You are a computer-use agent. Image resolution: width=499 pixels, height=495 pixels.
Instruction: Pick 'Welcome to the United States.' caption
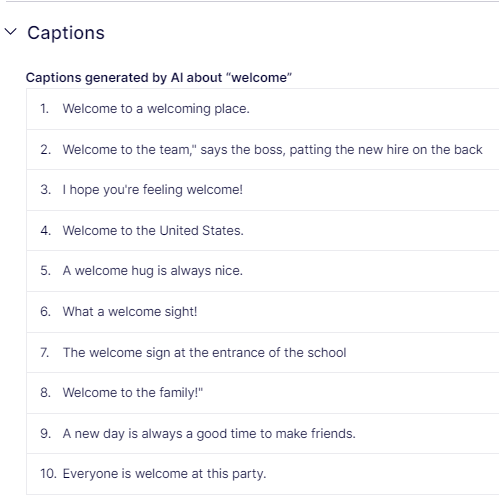pyautogui.click(x=153, y=231)
